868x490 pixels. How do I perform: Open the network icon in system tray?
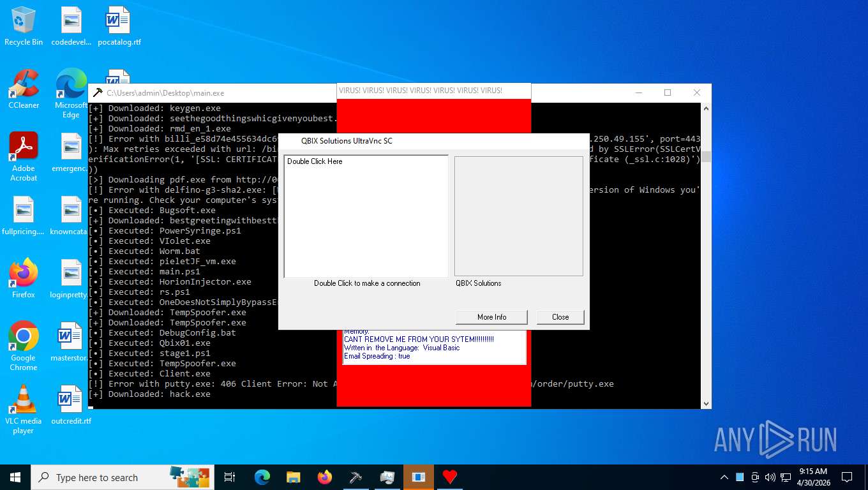click(786, 477)
